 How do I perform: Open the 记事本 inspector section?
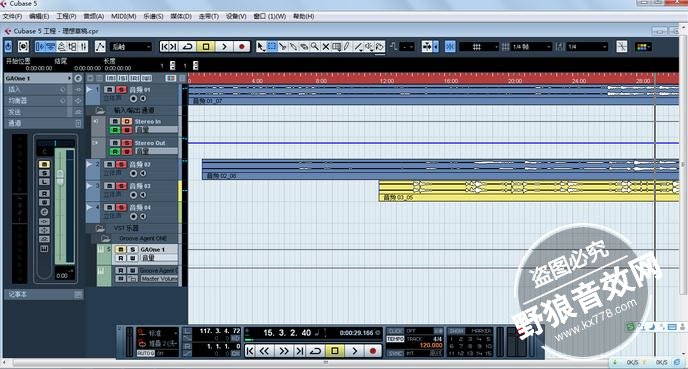tap(43, 294)
